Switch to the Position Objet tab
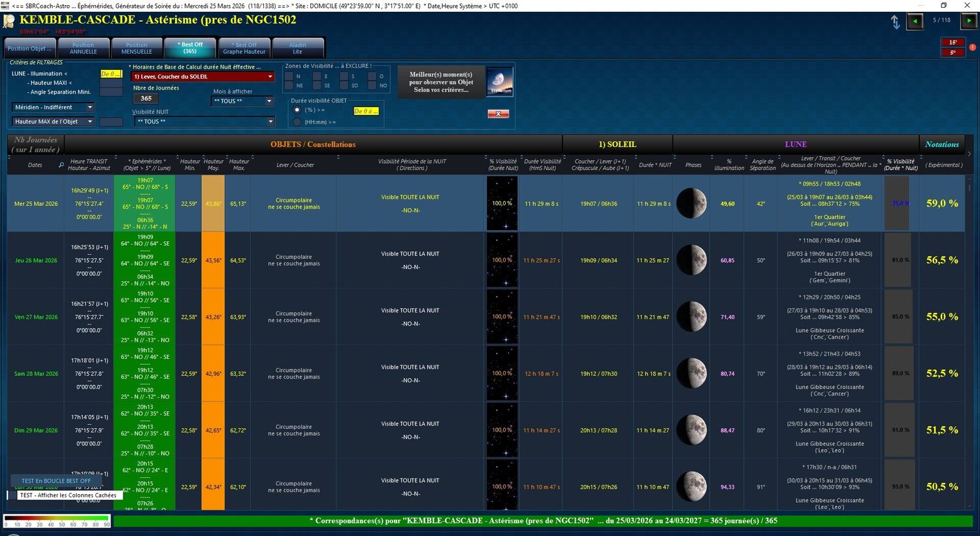The height and width of the screenshot is (536, 980). (x=29, y=48)
